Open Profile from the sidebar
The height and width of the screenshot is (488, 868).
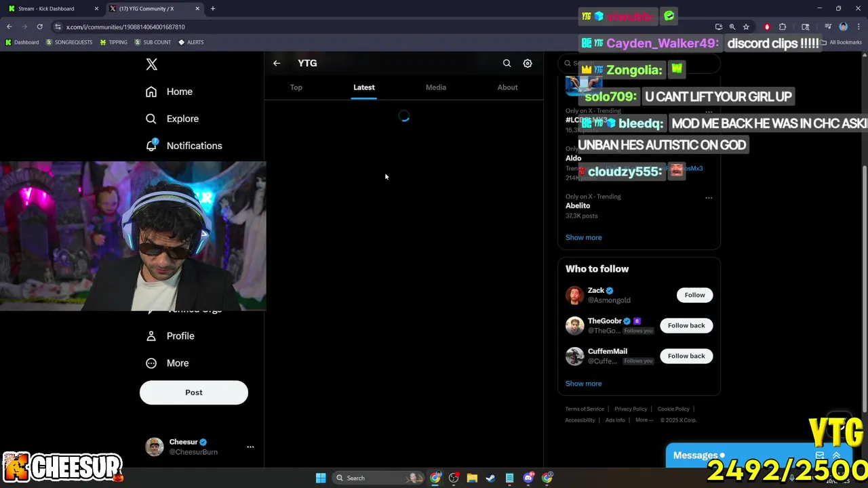171,336
